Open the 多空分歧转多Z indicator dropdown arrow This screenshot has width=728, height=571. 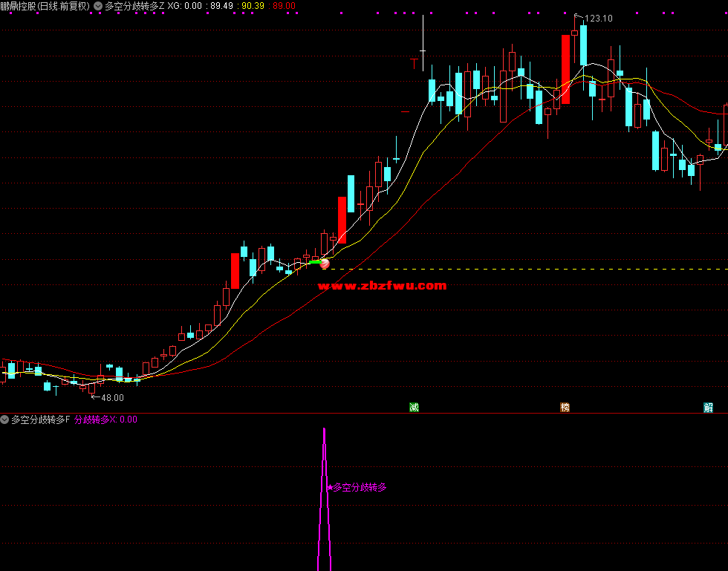(x=98, y=6)
